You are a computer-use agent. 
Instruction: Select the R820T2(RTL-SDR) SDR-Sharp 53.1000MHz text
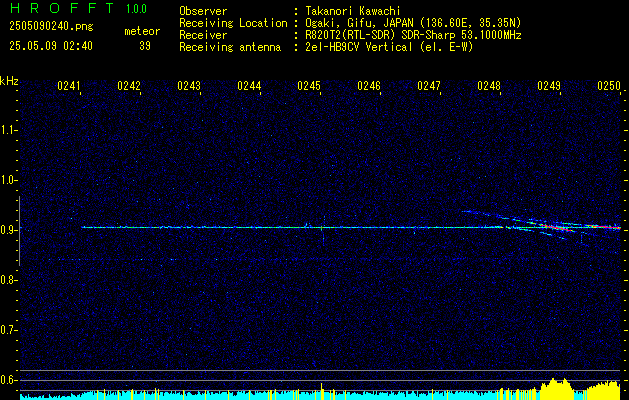(413, 35)
